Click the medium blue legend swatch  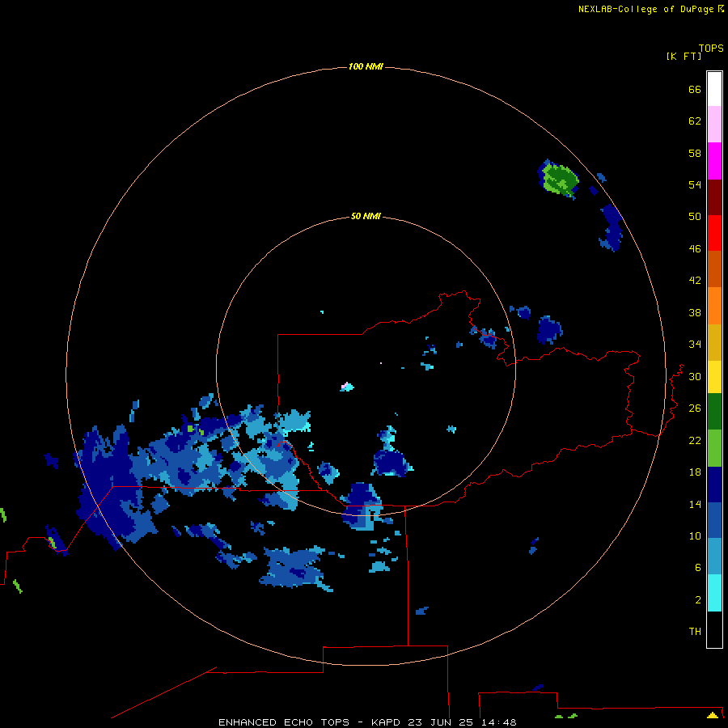[714, 520]
